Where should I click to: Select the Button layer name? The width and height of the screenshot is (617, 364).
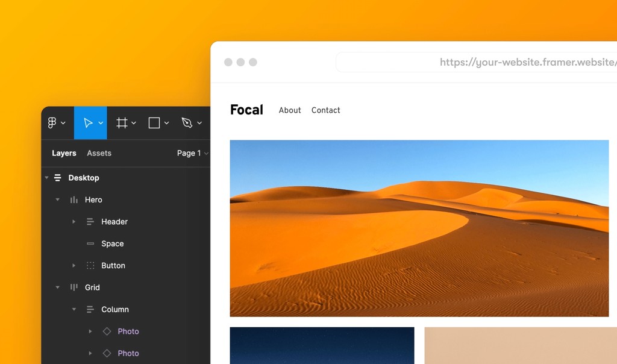(x=113, y=266)
